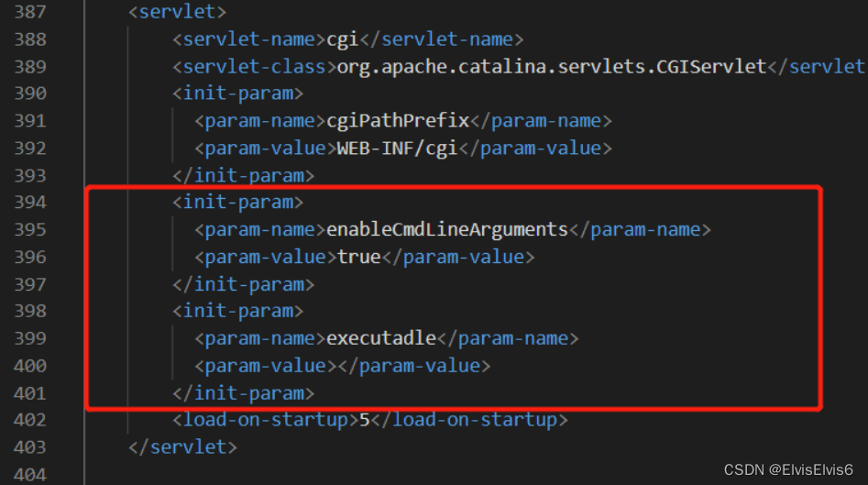The image size is (868, 485).
Task: Click the opening init-param tag on line 398
Action: (237, 311)
